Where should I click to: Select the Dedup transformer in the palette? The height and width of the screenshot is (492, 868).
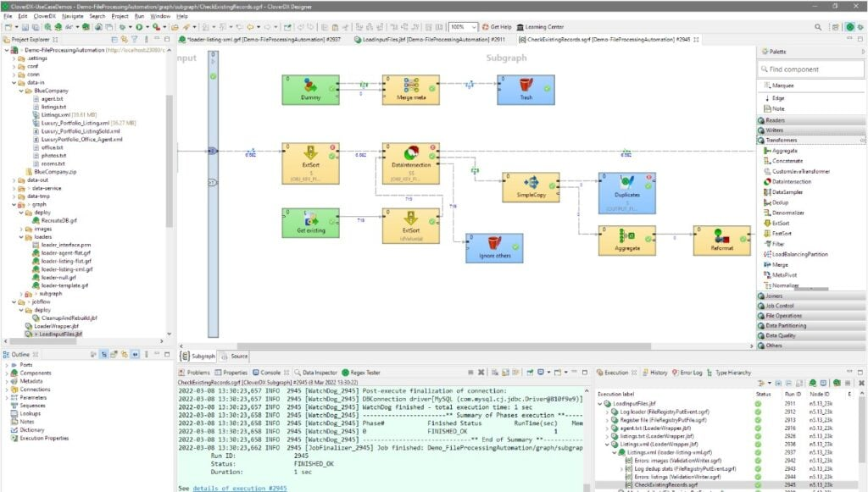coord(780,202)
